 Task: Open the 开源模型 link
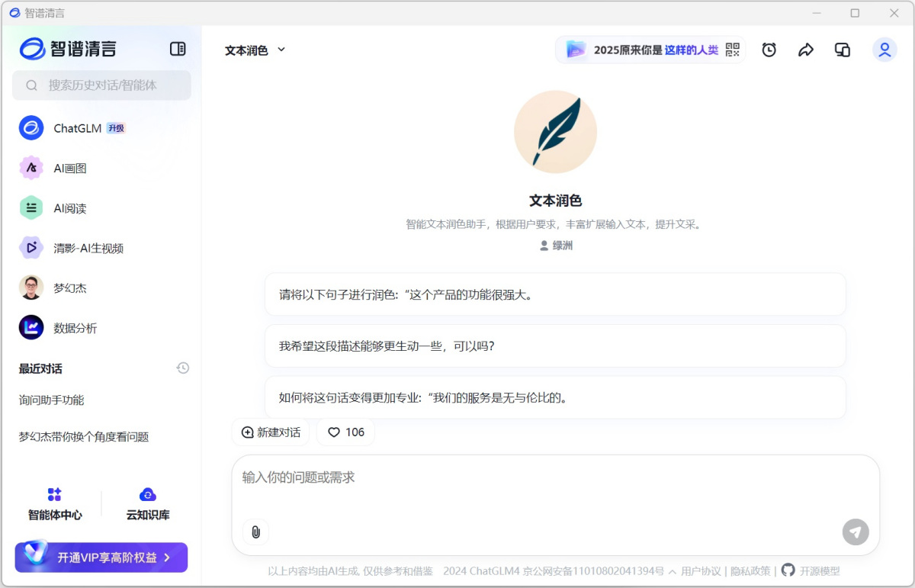(819, 571)
